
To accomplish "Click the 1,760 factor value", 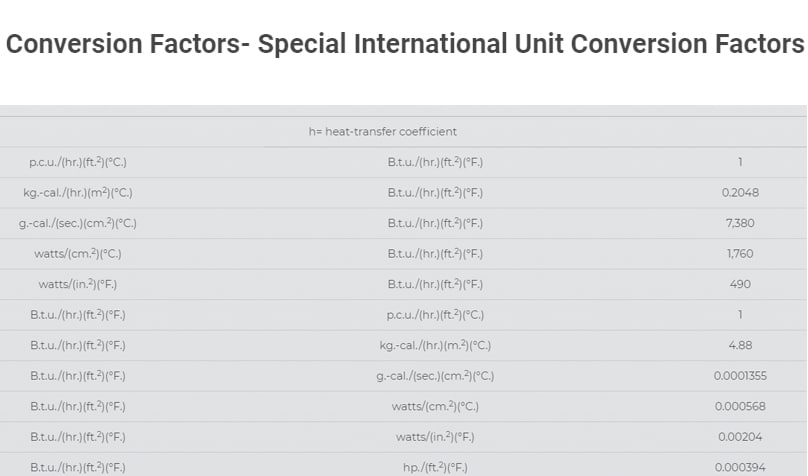I will point(740,254).
